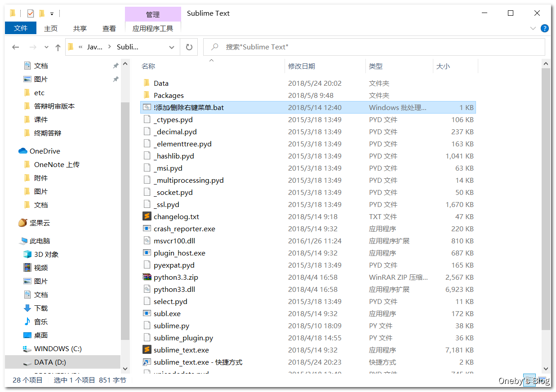
Task: Select the 答辩明审版本 folder in the sidebar
Action: [54, 106]
